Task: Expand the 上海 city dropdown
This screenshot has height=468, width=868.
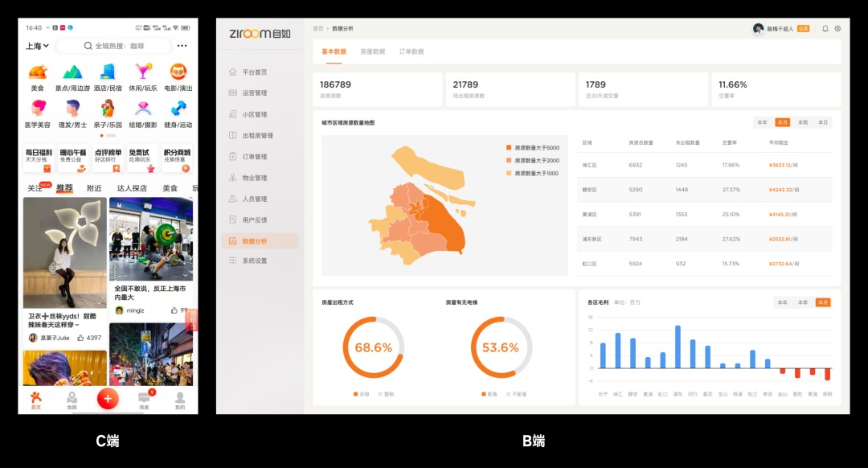Action: (37, 46)
